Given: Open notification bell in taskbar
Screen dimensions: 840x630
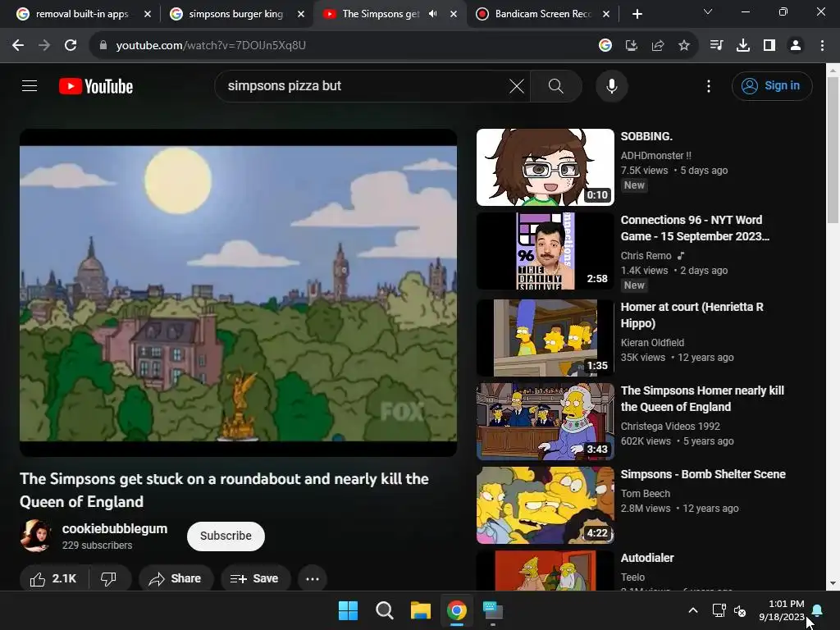Looking at the screenshot, I should pyautogui.click(x=818, y=610).
